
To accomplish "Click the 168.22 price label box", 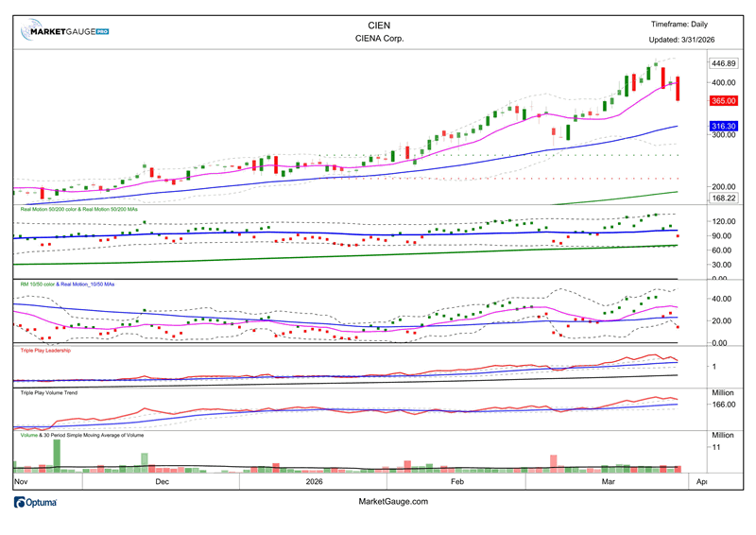I will (x=723, y=198).
